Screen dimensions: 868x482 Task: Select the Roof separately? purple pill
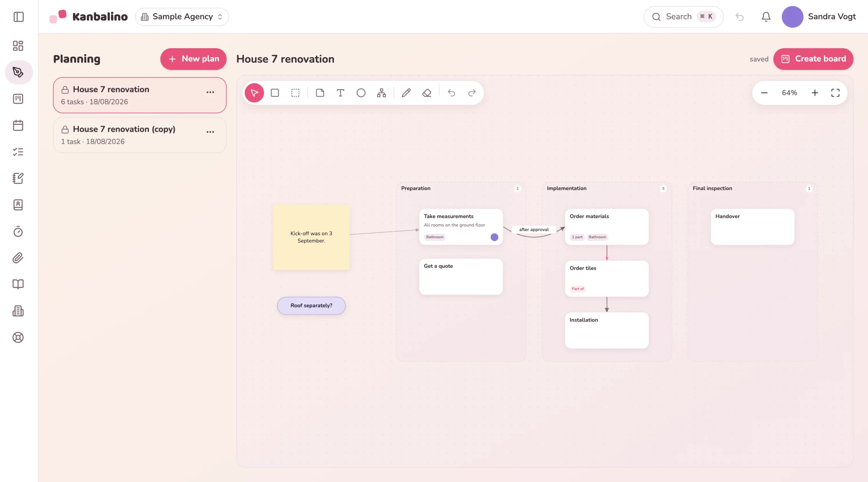[311, 305]
